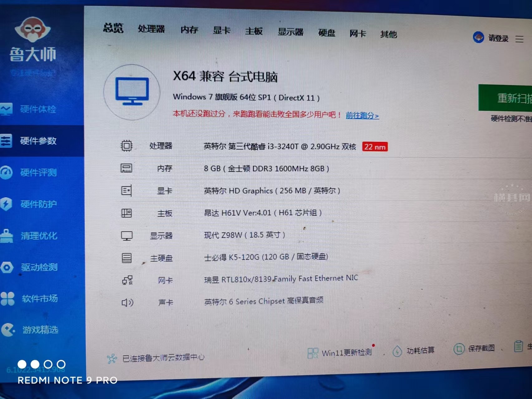Select the 金士顿 DDR3 1600MHz memory text
This screenshot has height=399, width=532.
click(267, 169)
